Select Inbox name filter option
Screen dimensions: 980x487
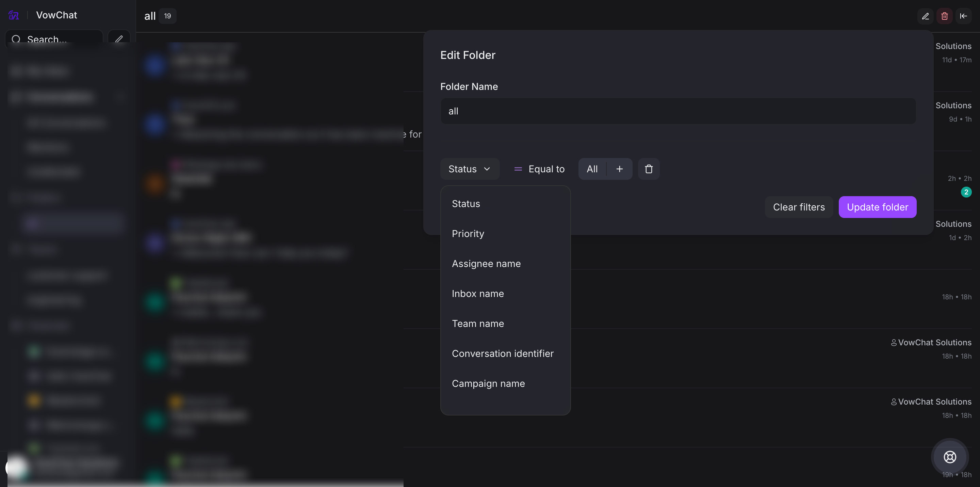[478, 294]
